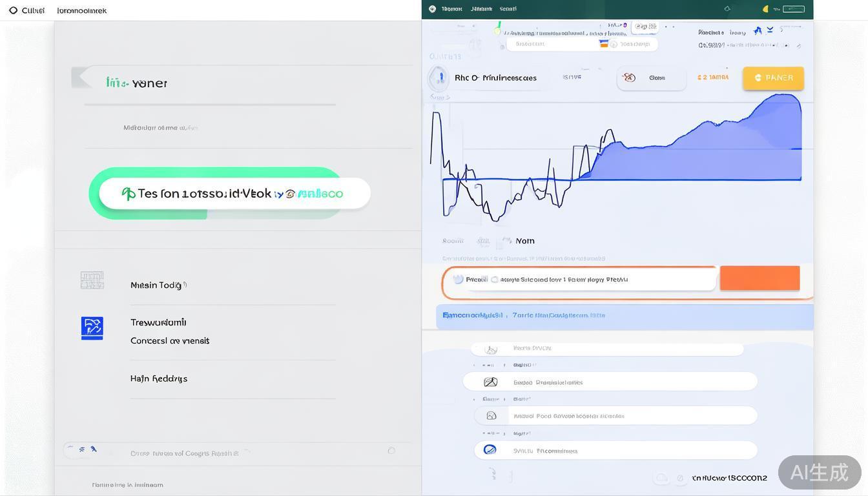Click the blue circle icon in last list row

tap(490, 449)
